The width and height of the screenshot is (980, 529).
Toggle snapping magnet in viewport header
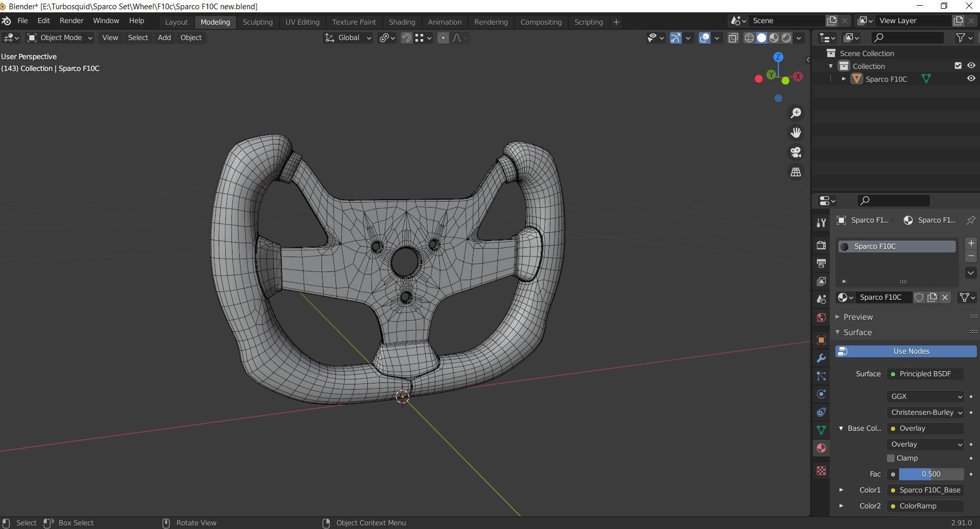(x=406, y=38)
